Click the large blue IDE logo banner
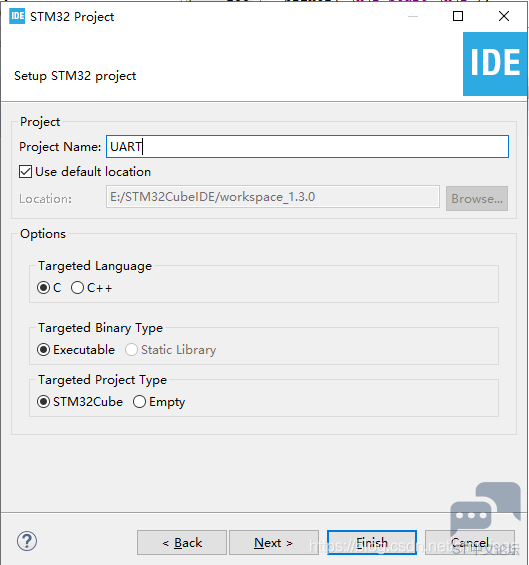The height and width of the screenshot is (565, 529). [495, 64]
